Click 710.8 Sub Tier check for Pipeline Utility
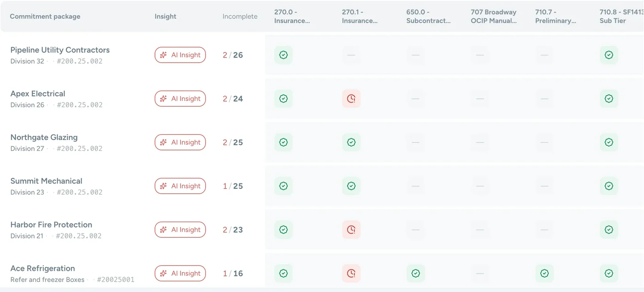This screenshot has width=644, height=292. 609,55
